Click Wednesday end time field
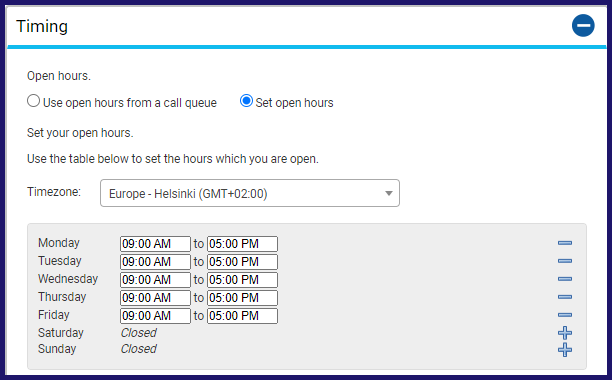This screenshot has width=612, height=380. pos(242,280)
